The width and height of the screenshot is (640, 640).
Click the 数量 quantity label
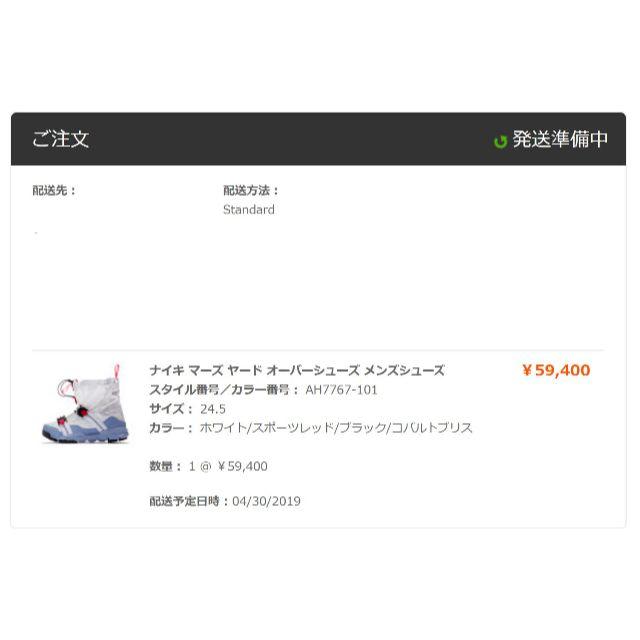[165, 466]
